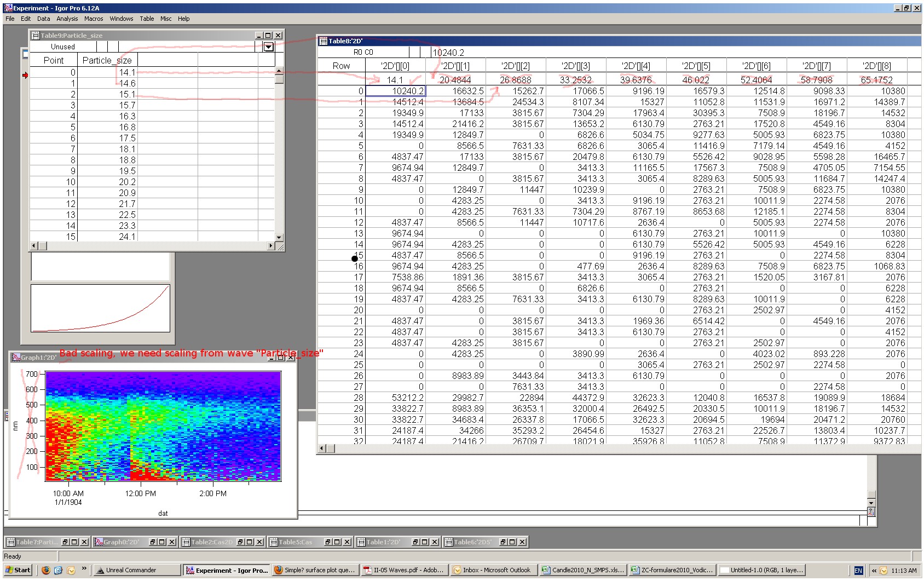Open the dropdown arrow in Table9 toolbar
Screen dimensions: 924x581
(269, 47)
